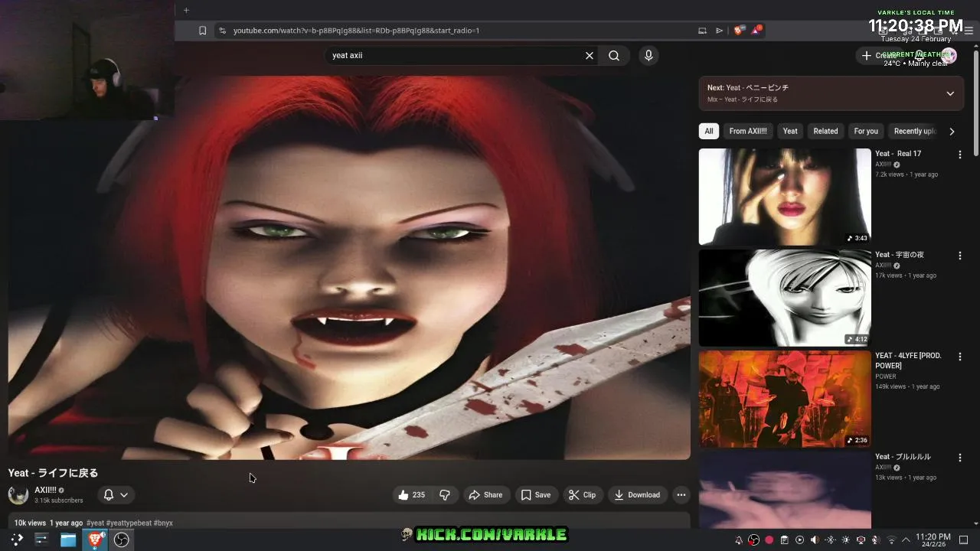Open more options for 'Yeat - Real 17'

point(959,155)
